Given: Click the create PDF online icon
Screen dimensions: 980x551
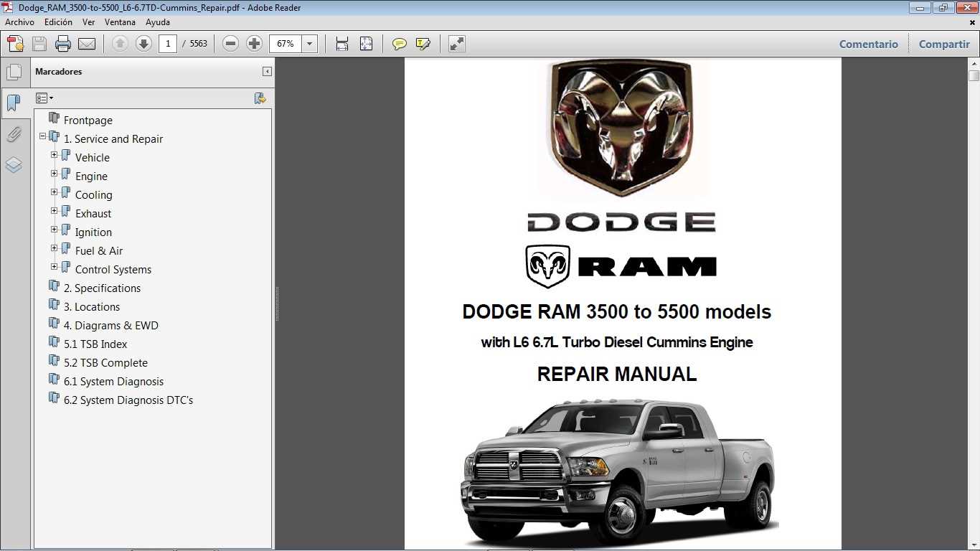Looking at the screenshot, I should (16, 44).
